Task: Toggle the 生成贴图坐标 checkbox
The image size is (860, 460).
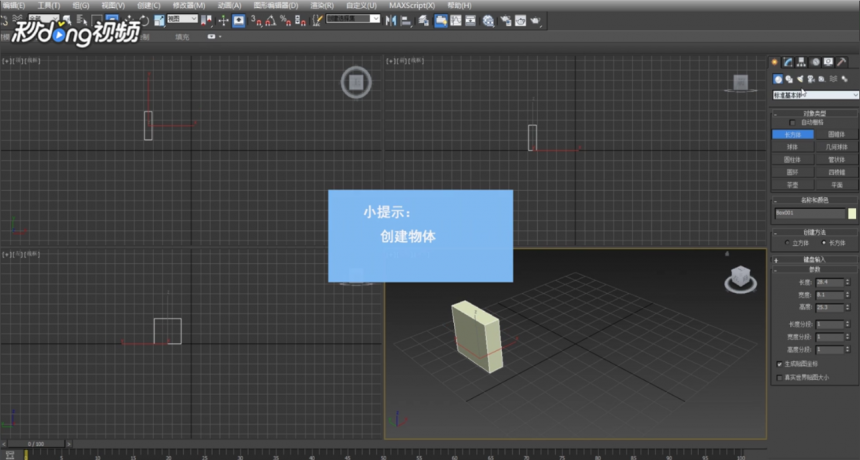Action: coord(779,364)
